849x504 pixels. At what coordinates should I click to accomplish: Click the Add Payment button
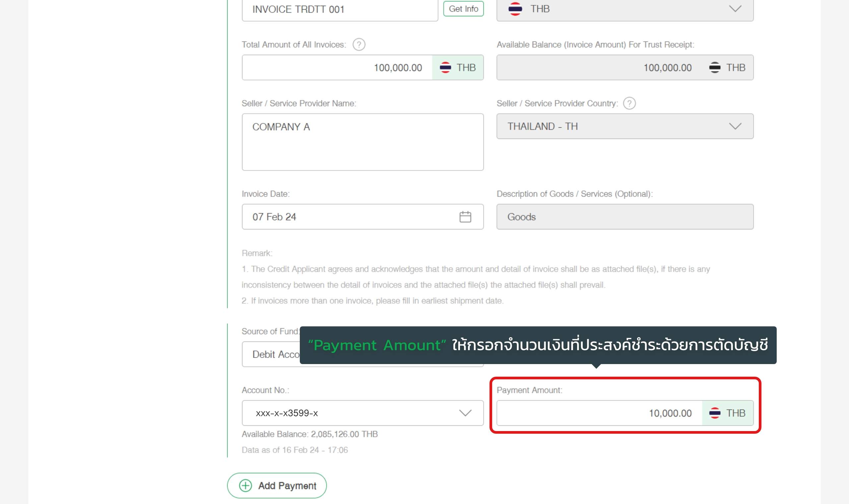[x=277, y=486]
